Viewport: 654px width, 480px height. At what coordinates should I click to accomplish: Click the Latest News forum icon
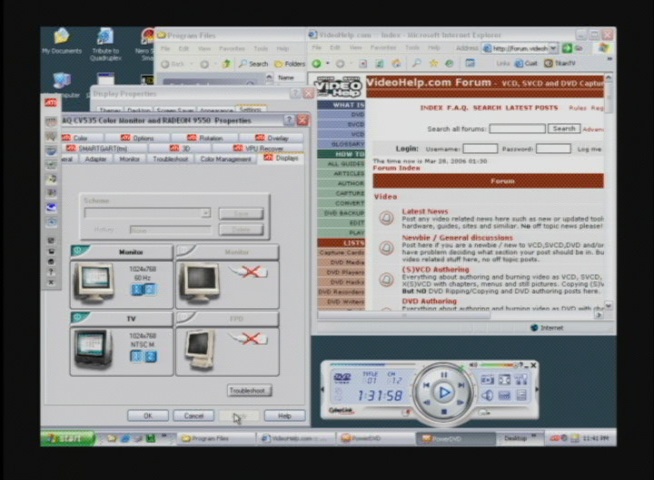(387, 218)
